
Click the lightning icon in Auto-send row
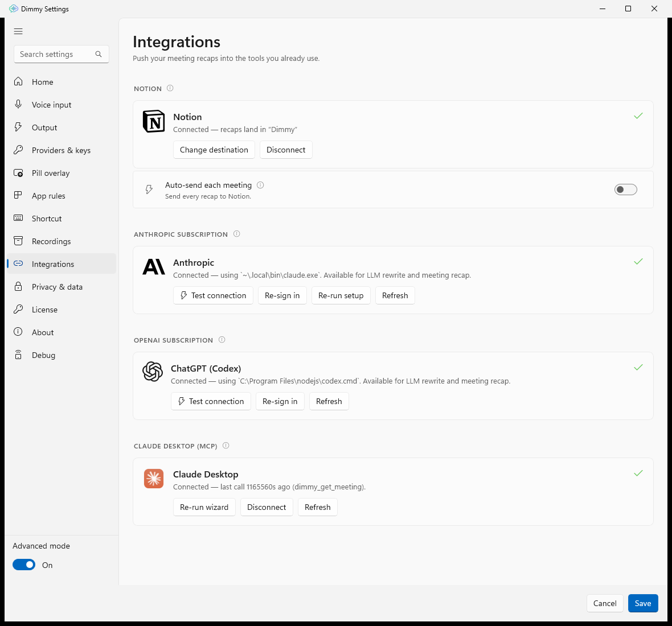point(149,190)
